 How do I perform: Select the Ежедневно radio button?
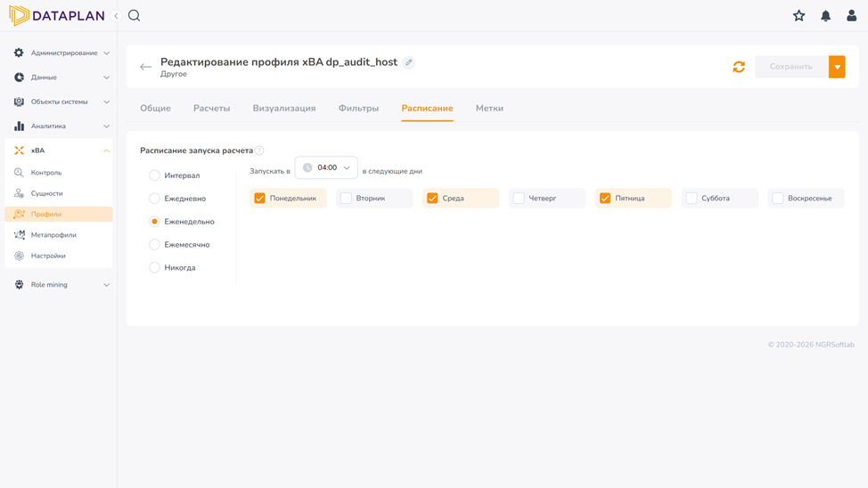(154, 198)
